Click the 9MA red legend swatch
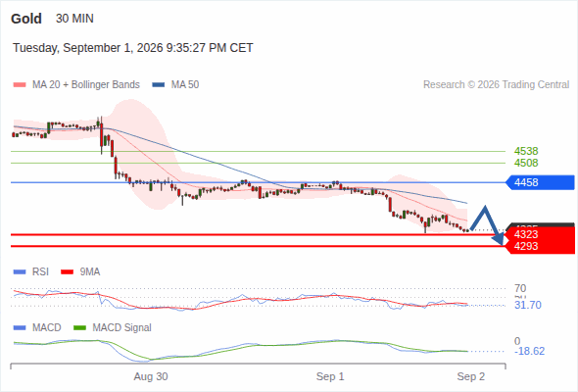This screenshot has width=578, height=392. pyautogui.click(x=67, y=272)
